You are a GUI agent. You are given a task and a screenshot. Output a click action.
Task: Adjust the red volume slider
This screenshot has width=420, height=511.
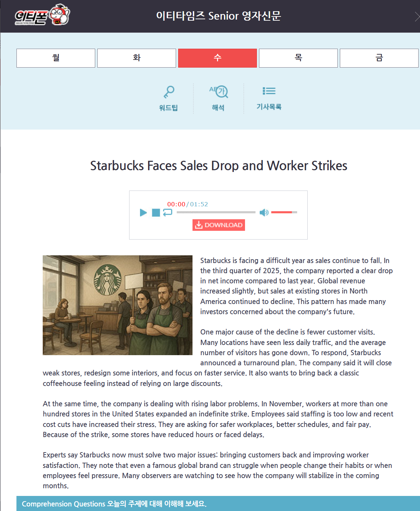coord(284,212)
